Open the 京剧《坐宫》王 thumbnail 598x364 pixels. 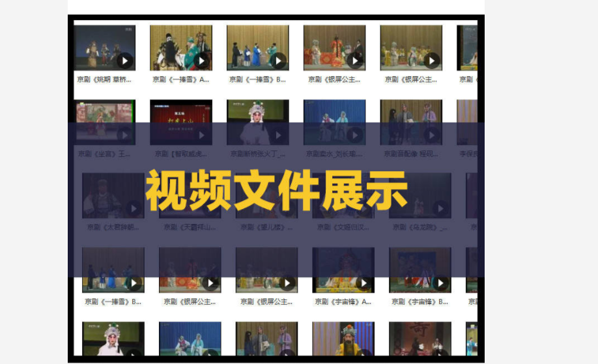click(x=104, y=122)
